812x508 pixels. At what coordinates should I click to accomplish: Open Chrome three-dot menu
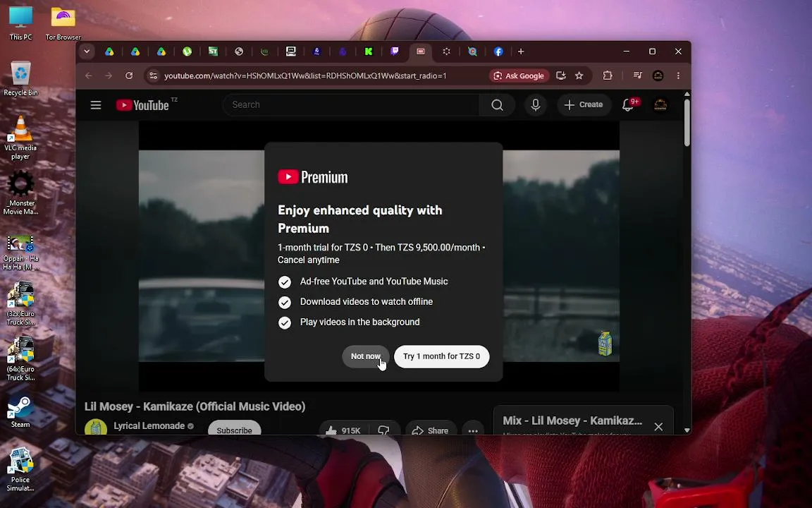pyautogui.click(x=678, y=75)
